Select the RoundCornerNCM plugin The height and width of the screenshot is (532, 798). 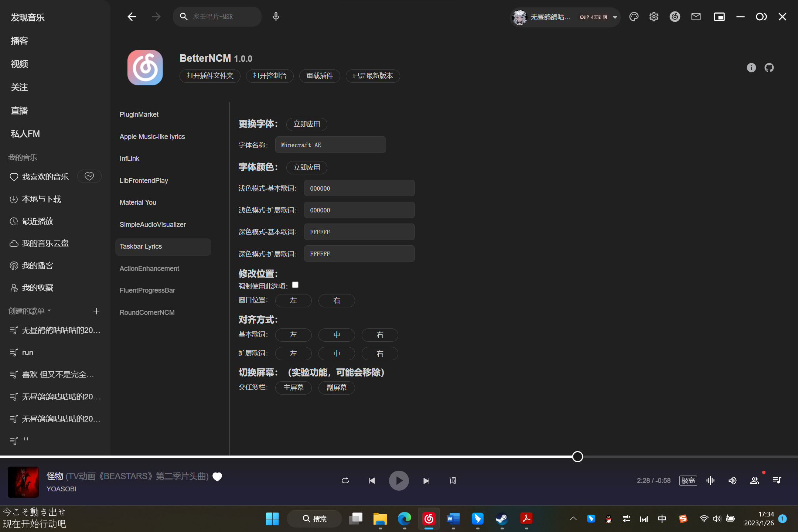(x=147, y=313)
